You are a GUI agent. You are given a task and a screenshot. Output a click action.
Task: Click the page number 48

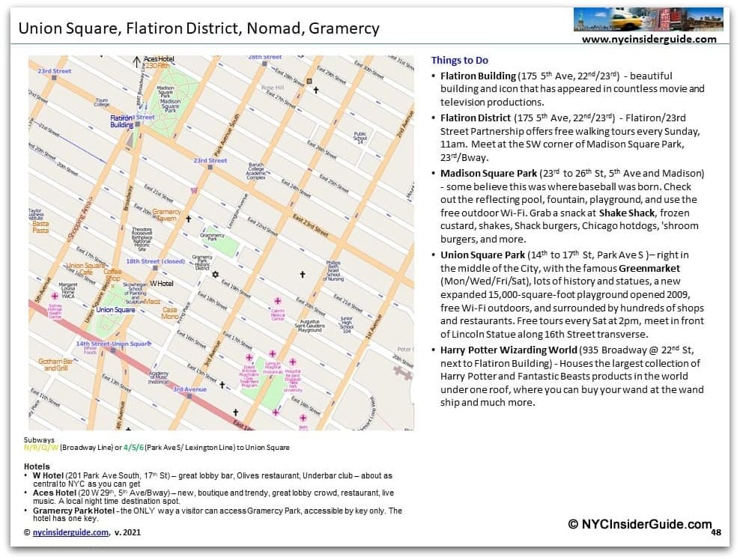[x=716, y=532]
